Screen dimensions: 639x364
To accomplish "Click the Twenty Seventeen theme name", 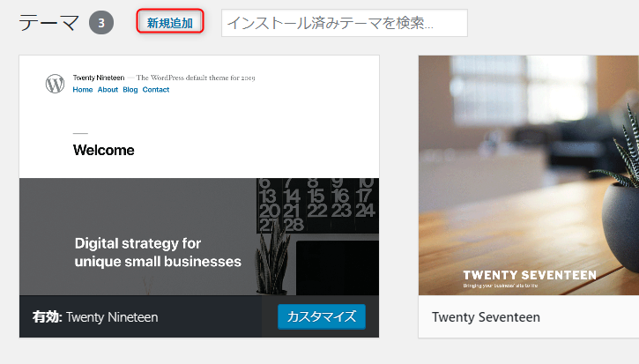I will tap(486, 317).
